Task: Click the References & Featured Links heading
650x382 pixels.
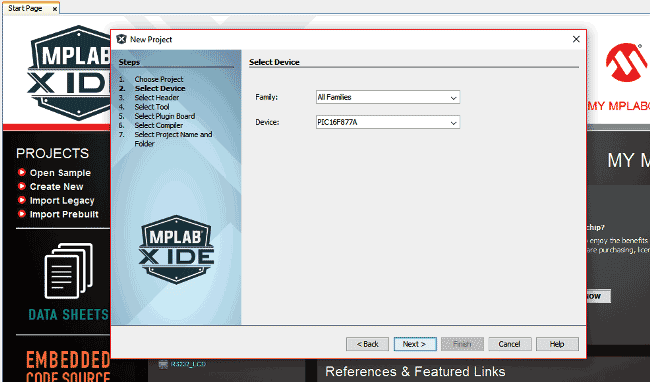Action: click(x=415, y=372)
